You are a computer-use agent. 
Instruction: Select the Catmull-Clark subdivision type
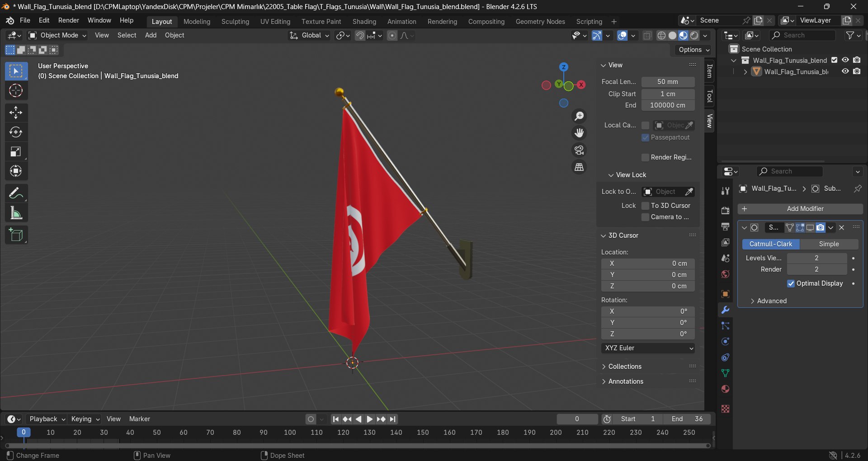point(771,244)
